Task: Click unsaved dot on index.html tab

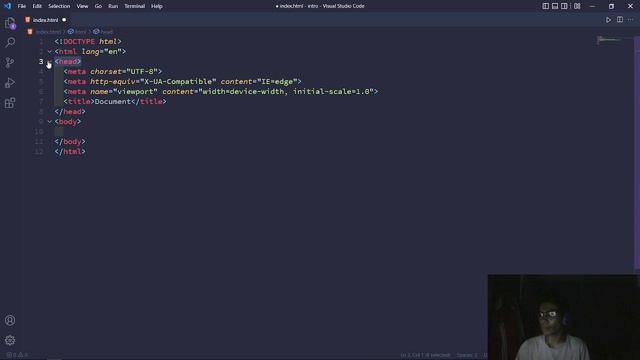Action: pos(64,20)
